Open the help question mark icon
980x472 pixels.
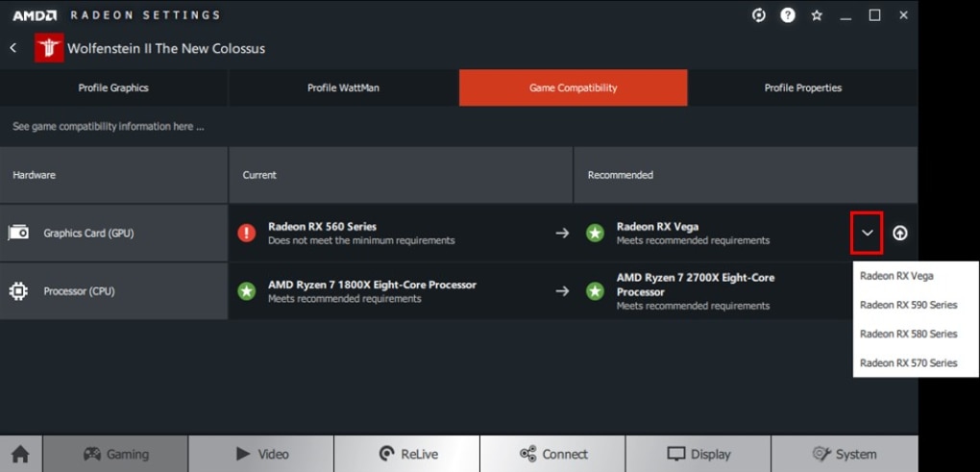pos(788,15)
